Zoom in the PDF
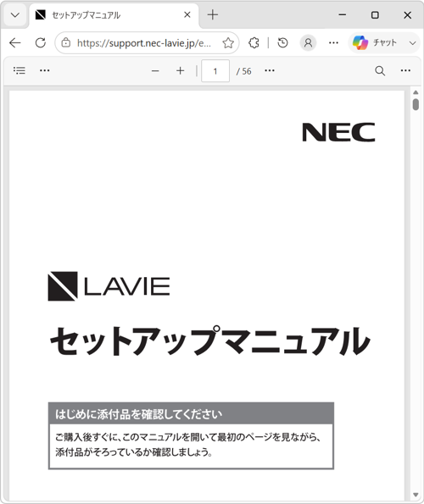This screenshot has width=424, height=504. 181,71
